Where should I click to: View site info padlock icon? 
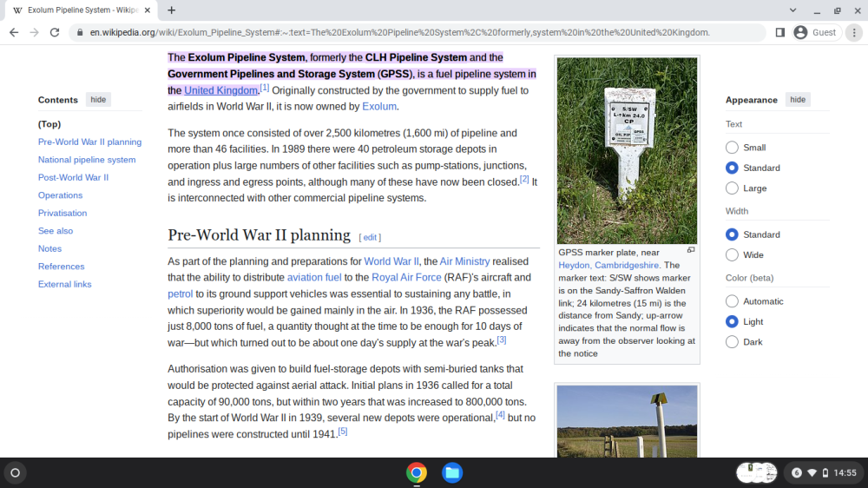pyautogui.click(x=80, y=33)
